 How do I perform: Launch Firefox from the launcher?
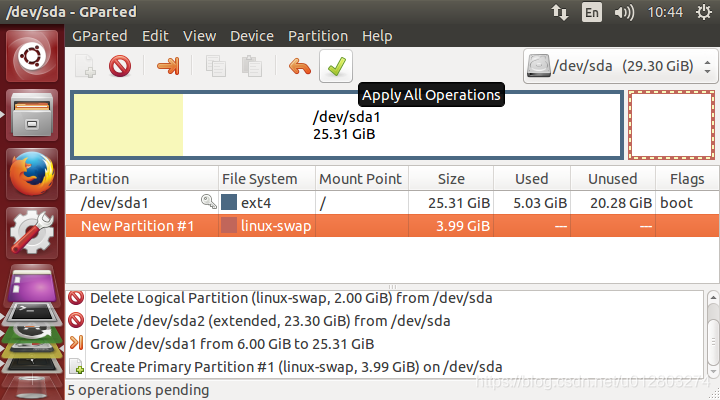tap(32, 174)
